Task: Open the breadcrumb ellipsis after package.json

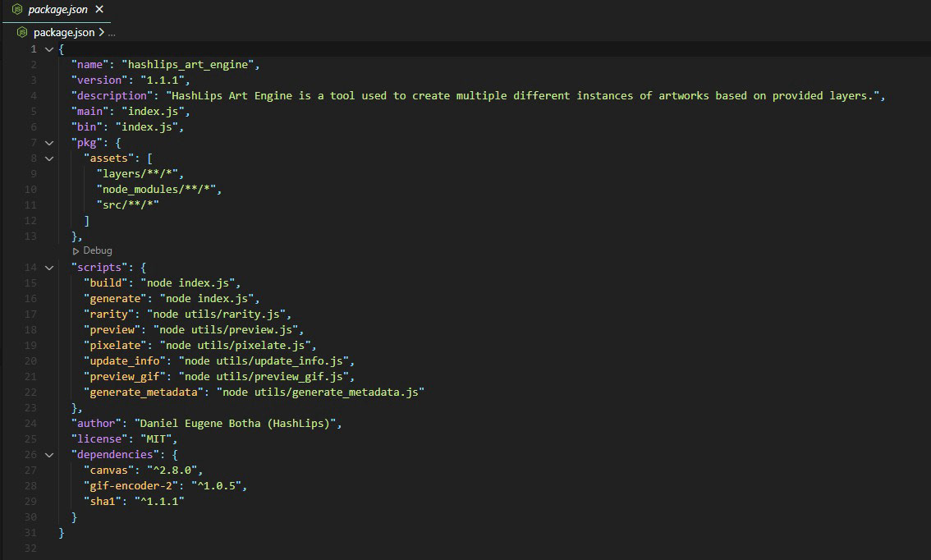Action: 112,33
